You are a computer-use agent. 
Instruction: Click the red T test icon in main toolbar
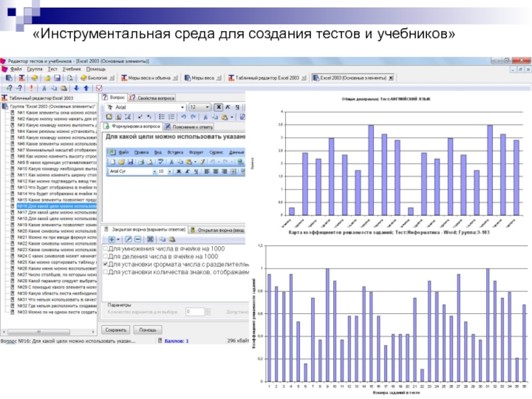[22, 78]
